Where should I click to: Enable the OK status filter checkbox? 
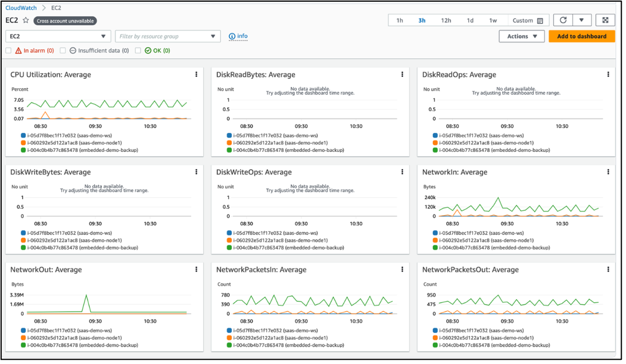point(138,51)
